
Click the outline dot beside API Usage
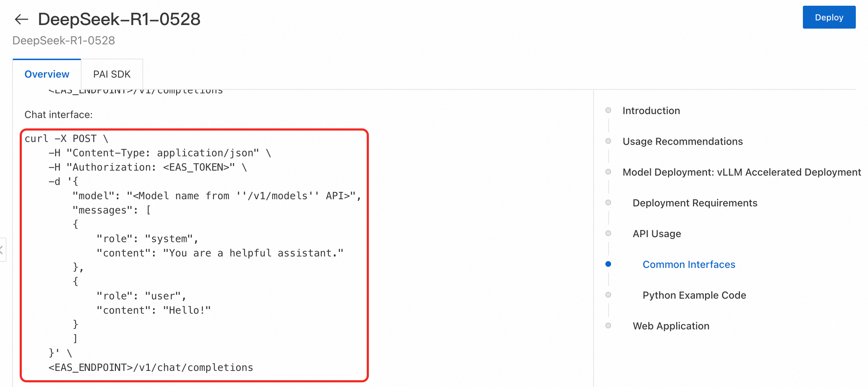tap(608, 233)
